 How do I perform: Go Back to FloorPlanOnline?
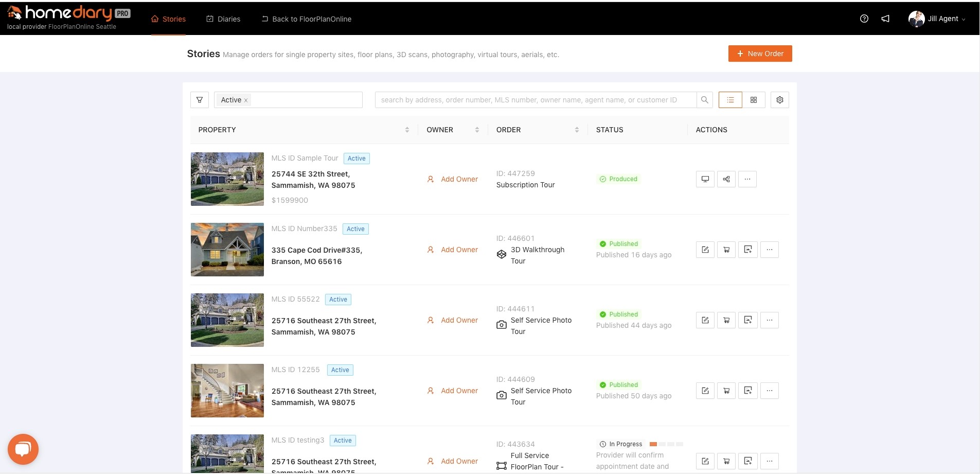307,19
